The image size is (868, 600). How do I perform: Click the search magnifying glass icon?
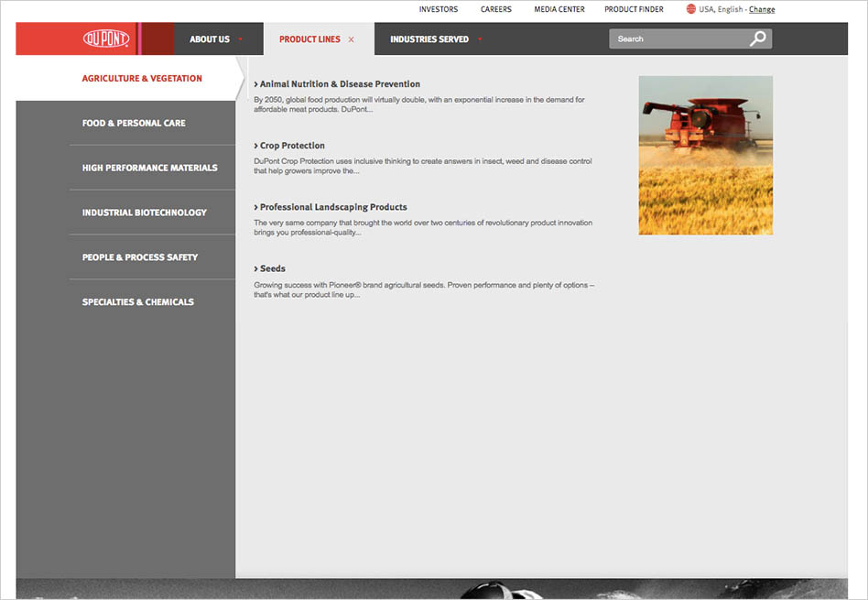pos(757,38)
